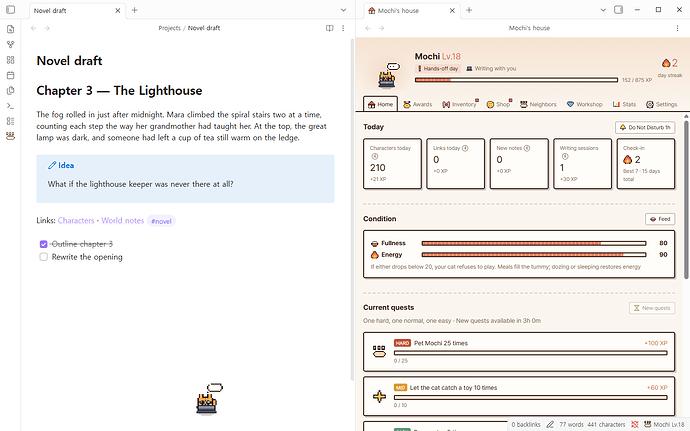
Task: Go forward in Mochi's house pane
Action: point(382,28)
